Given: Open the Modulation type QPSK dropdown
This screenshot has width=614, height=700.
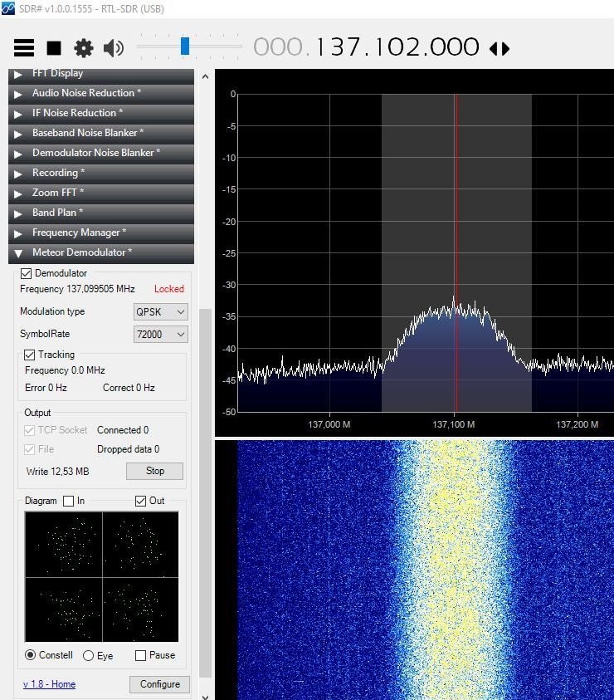Looking at the screenshot, I should (161, 312).
